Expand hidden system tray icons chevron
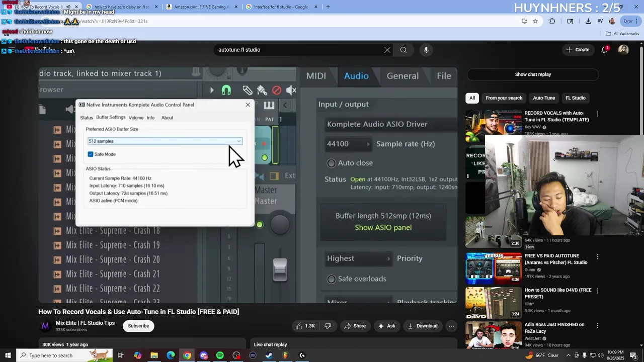The width and height of the screenshot is (644, 362). [x=569, y=355]
